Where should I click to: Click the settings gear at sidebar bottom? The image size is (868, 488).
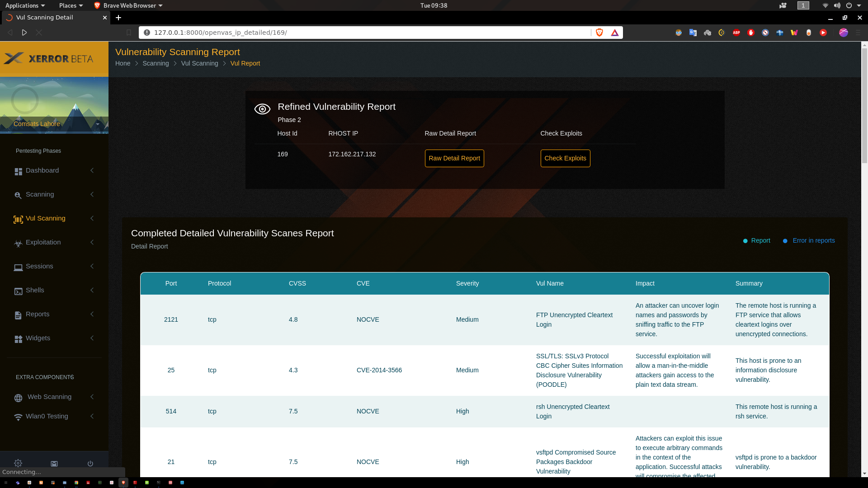click(x=18, y=463)
